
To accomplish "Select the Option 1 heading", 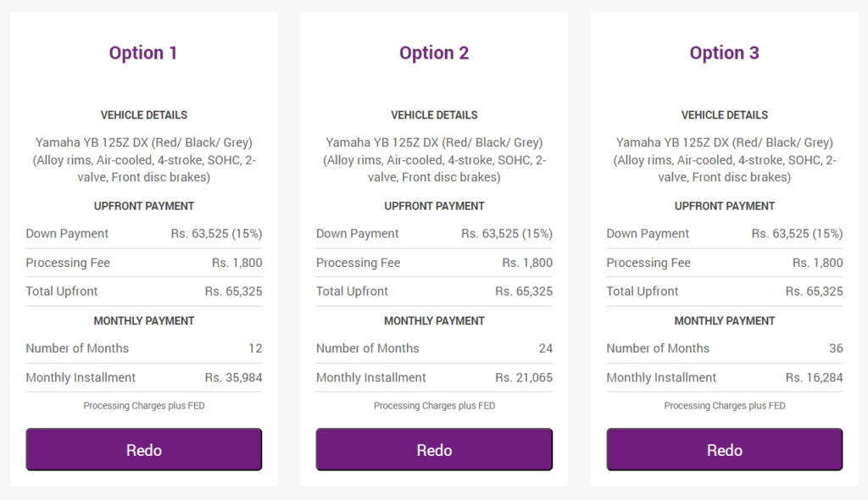I will 142,53.
